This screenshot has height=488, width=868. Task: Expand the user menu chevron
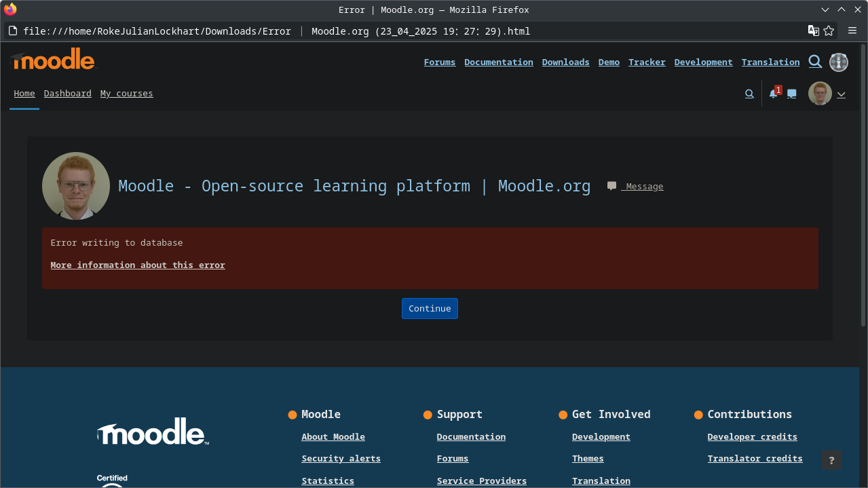point(842,94)
